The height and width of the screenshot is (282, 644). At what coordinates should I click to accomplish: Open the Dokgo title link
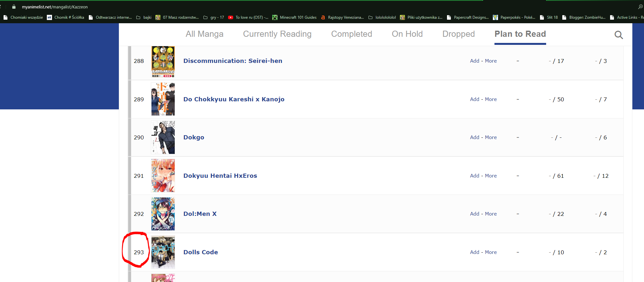pos(194,137)
